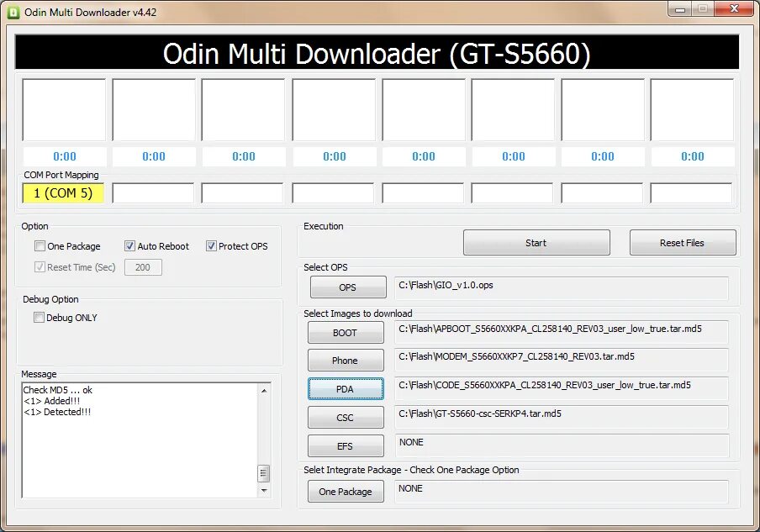The width and height of the screenshot is (760, 532).
Task: Click the GT-S5660-csc-SERKP4 file path
Action: [562, 417]
